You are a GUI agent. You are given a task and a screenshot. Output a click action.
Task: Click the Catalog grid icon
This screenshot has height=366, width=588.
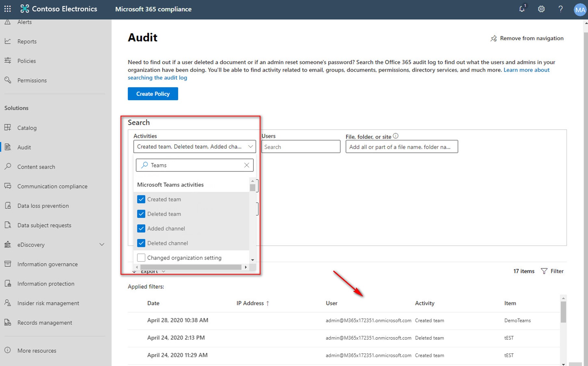coord(8,127)
